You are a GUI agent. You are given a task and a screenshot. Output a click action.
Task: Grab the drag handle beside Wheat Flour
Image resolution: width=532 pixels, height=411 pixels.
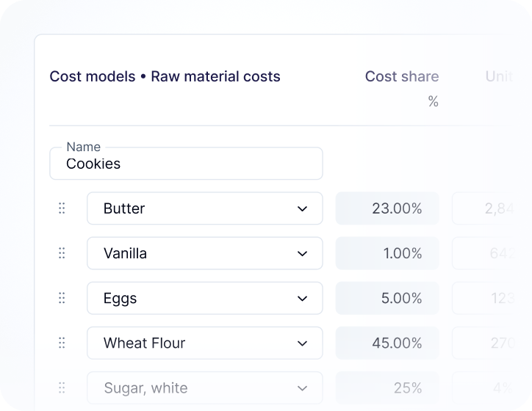[x=62, y=343]
